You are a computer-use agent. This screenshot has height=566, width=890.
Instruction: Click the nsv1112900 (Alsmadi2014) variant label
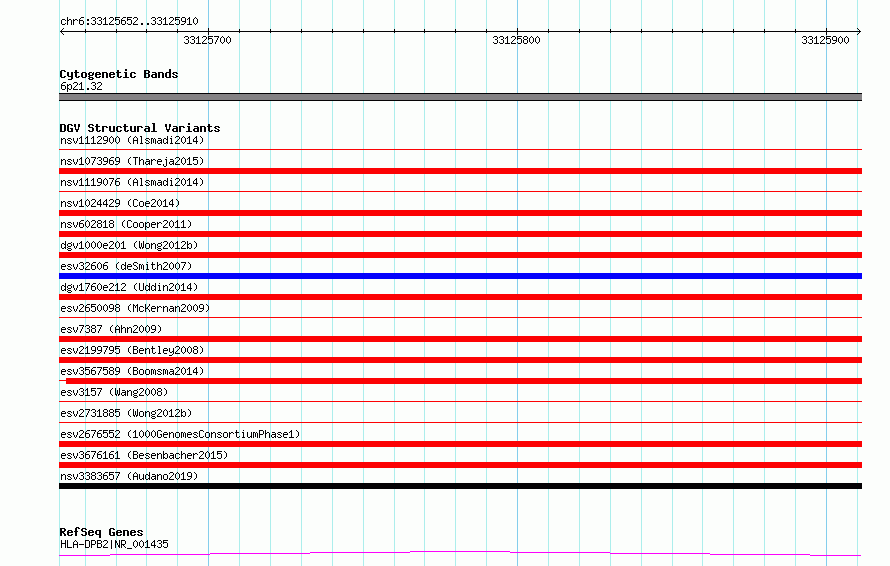(132, 140)
